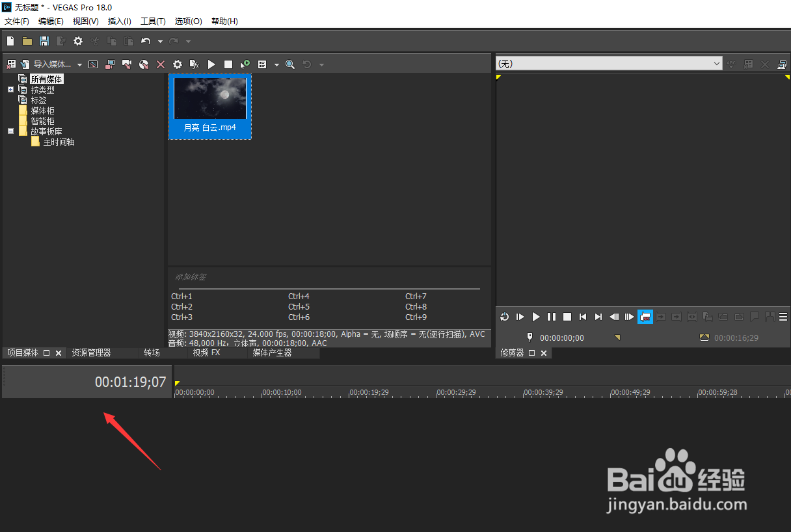Start media preview with the play icon

(x=211, y=64)
